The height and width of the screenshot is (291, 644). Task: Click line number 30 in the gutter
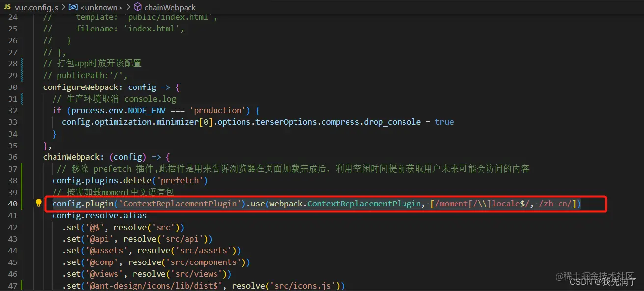pyautogui.click(x=13, y=87)
